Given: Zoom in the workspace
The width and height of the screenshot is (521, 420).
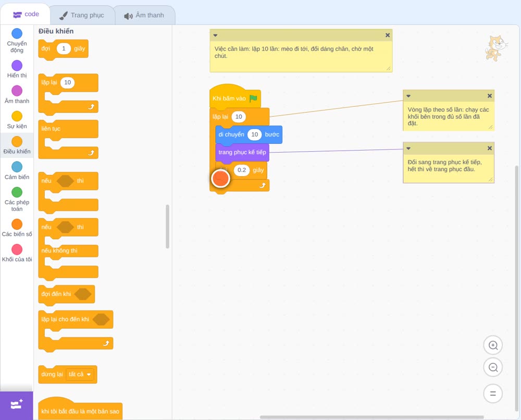Looking at the screenshot, I should [x=493, y=345].
